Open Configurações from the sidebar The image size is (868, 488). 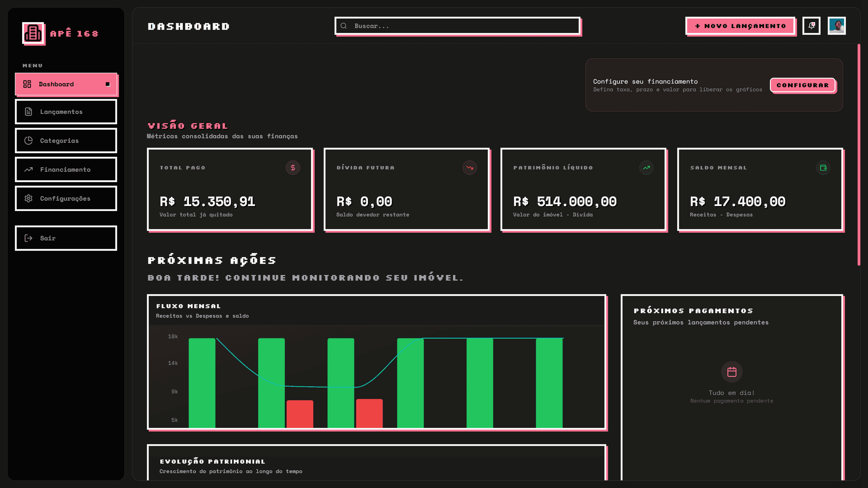(66, 198)
